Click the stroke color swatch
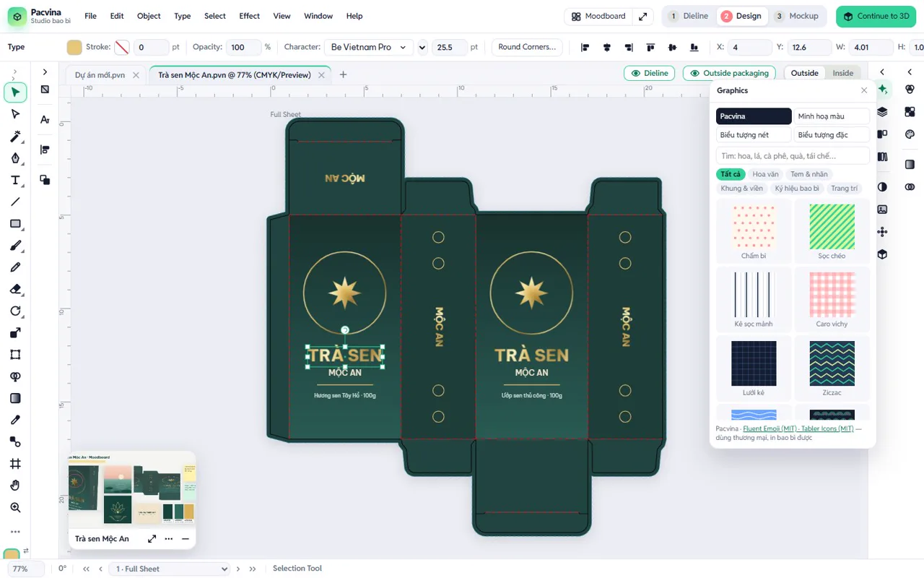 tap(122, 47)
